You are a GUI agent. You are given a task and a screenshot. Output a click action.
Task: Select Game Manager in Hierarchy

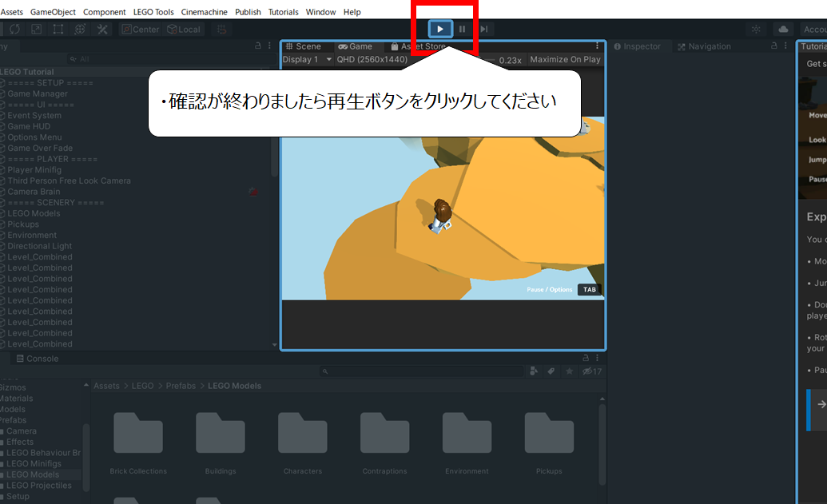pyautogui.click(x=38, y=93)
